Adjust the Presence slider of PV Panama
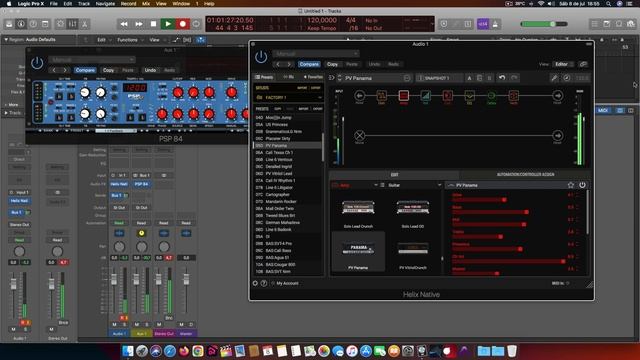Image resolution: width=640 pixels, height=360 pixels. [x=487, y=249]
